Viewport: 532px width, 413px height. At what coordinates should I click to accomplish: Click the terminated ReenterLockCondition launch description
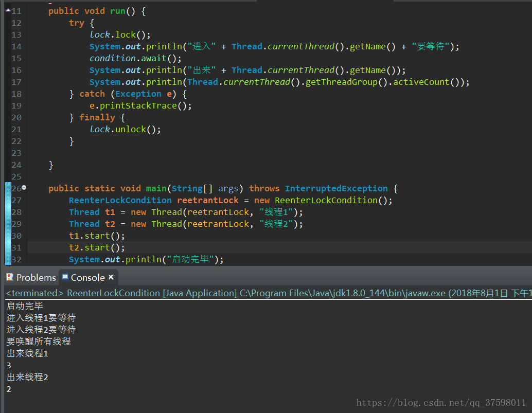click(269, 293)
